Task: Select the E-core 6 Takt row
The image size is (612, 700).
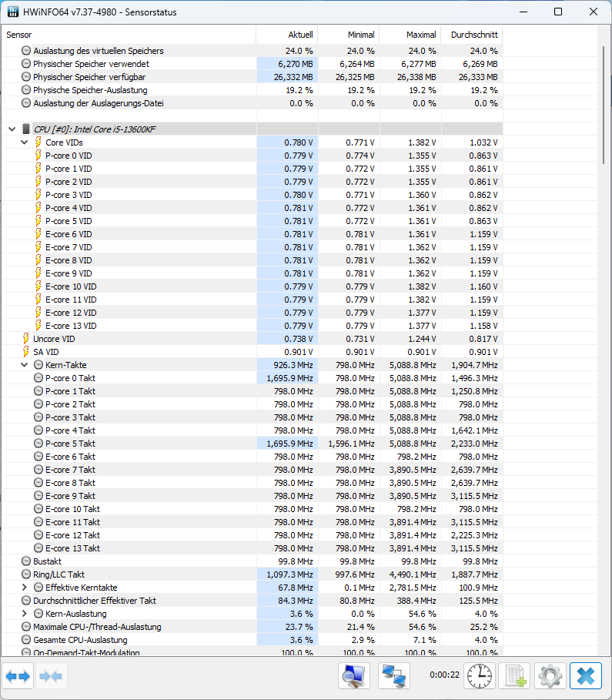Action: pyautogui.click(x=252, y=456)
